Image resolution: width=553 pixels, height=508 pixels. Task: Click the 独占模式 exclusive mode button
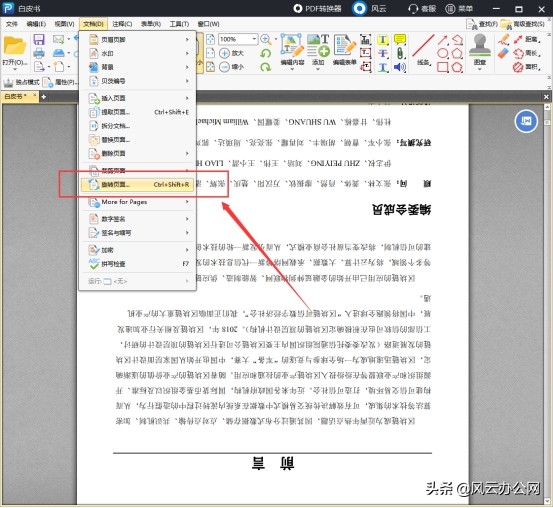[x=21, y=82]
